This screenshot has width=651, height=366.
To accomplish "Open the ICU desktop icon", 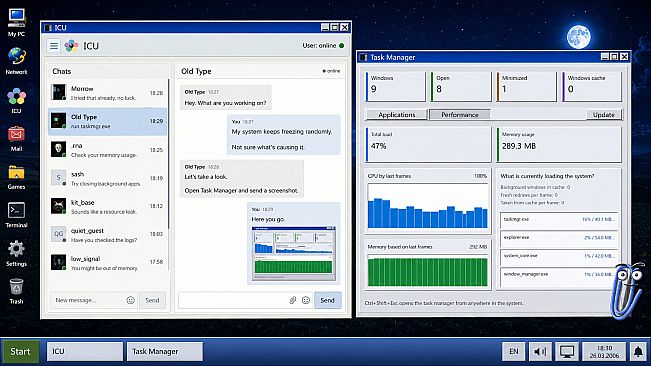I will point(16,100).
